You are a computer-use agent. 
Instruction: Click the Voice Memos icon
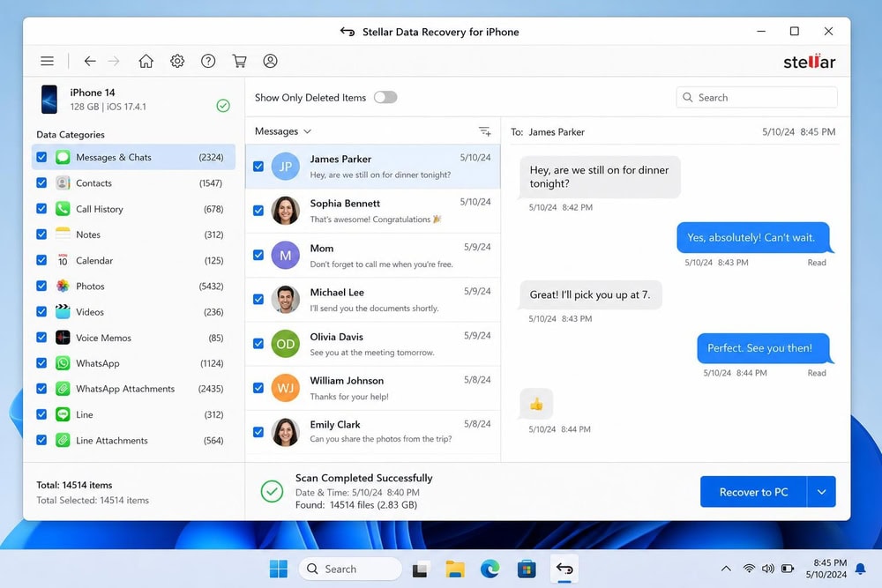[x=63, y=338]
